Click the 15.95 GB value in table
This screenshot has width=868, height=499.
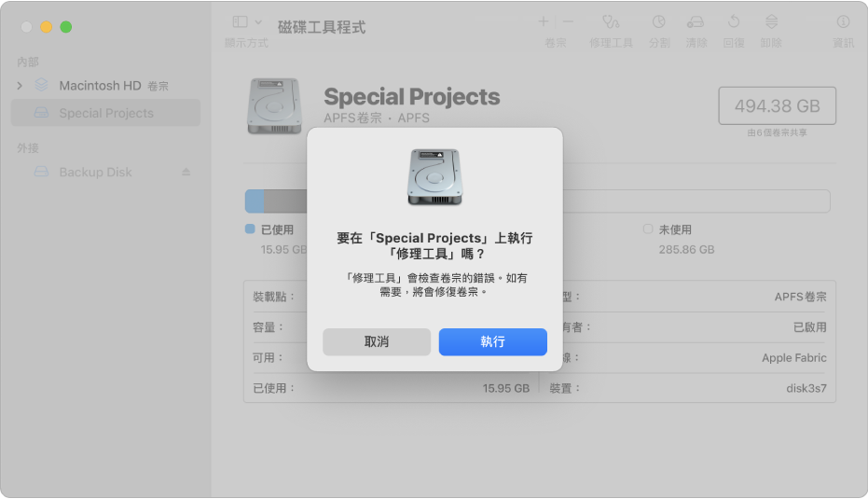[506, 388]
